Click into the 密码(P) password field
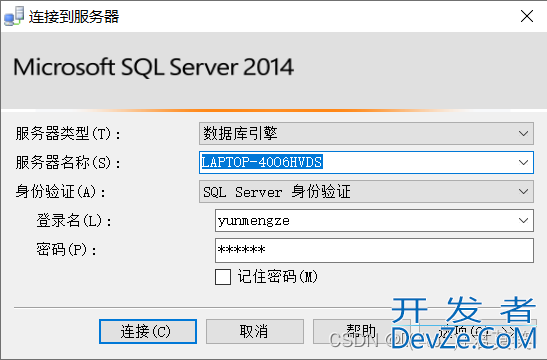Image resolution: width=547 pixels, height=360 pixels. point(374,250)
